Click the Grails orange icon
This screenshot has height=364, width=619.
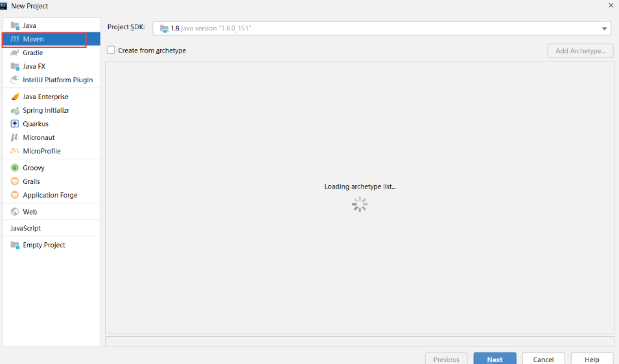click(15, 181)
